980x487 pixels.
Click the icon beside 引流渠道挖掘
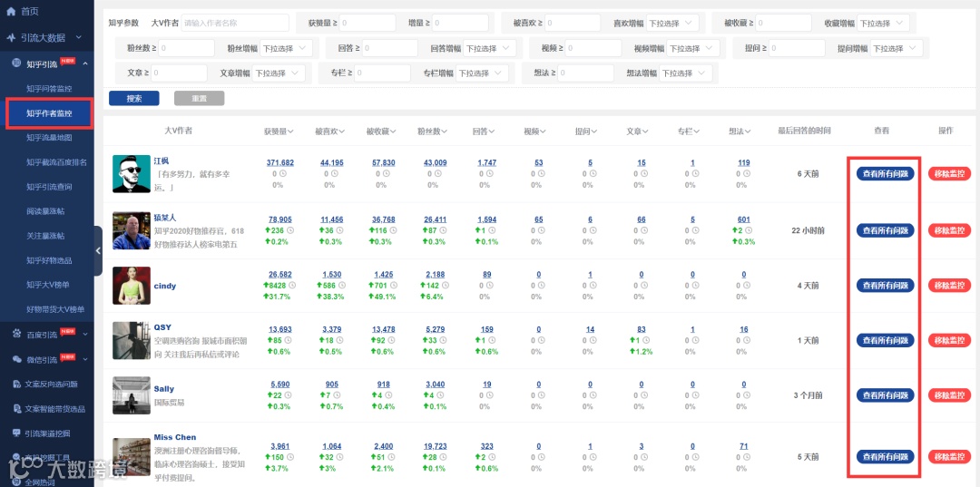pos(17,433)
